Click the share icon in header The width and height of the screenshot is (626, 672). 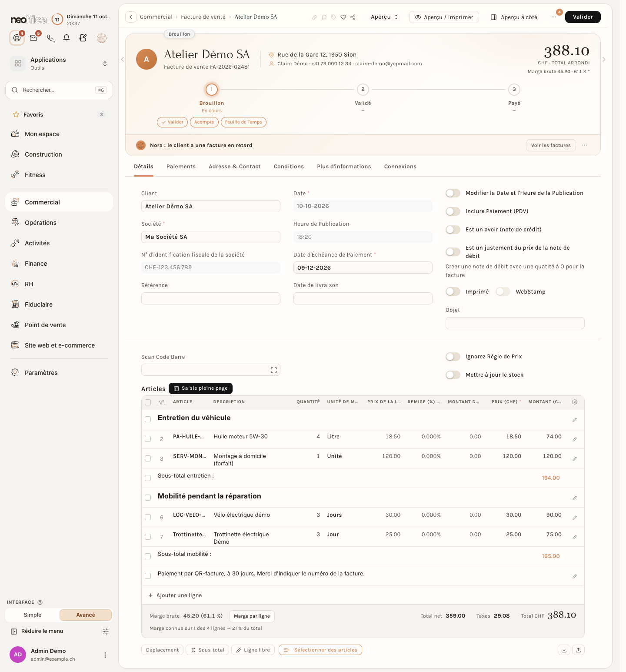353,17
